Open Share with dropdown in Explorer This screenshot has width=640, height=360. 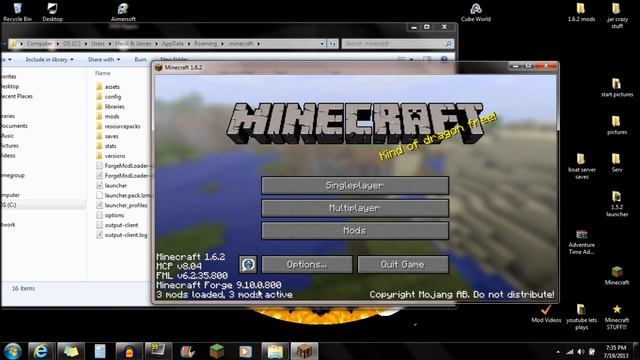pyautogui.click(x=104, y=60)
